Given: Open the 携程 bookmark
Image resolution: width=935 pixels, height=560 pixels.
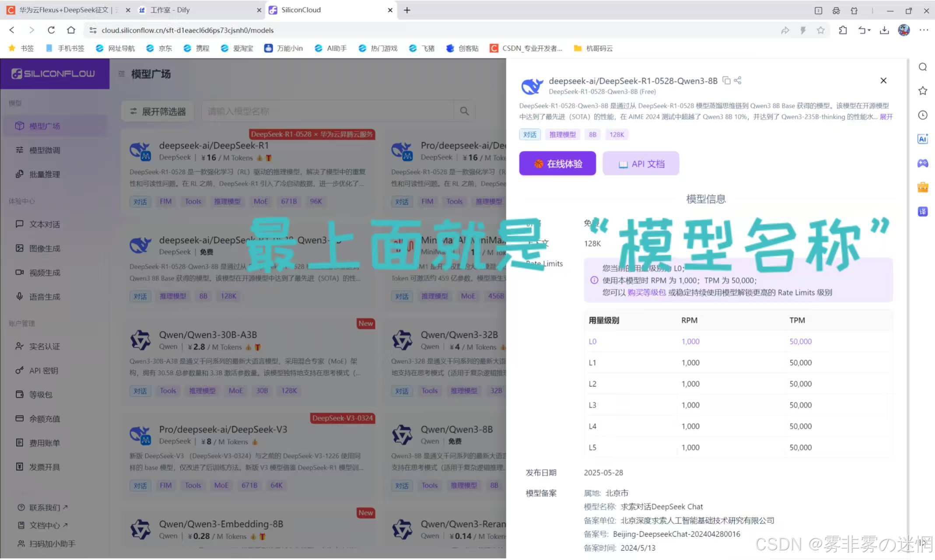Looking at the screenshot, I should coord(196,48).
